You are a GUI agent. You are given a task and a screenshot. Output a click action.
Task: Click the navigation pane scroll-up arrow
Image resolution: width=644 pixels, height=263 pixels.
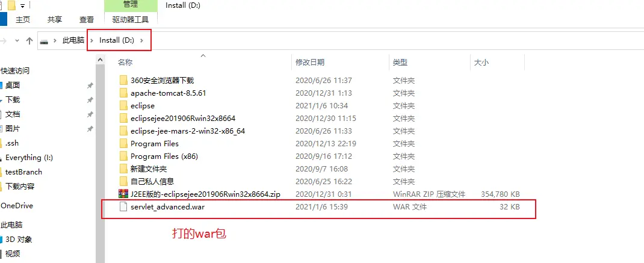101,60
